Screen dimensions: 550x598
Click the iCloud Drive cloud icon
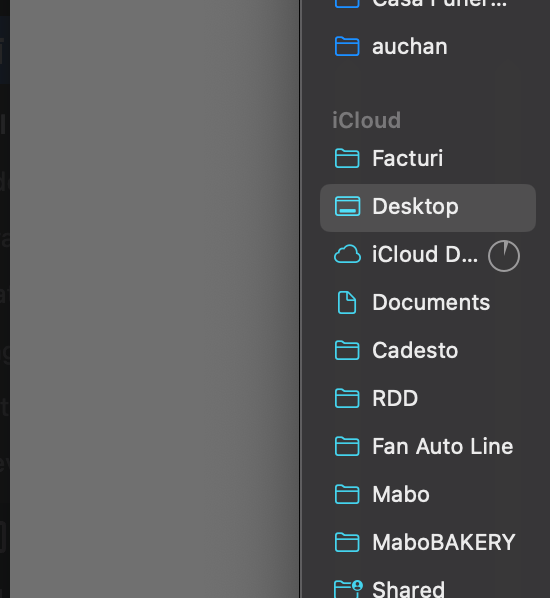[x=347, y=254]
